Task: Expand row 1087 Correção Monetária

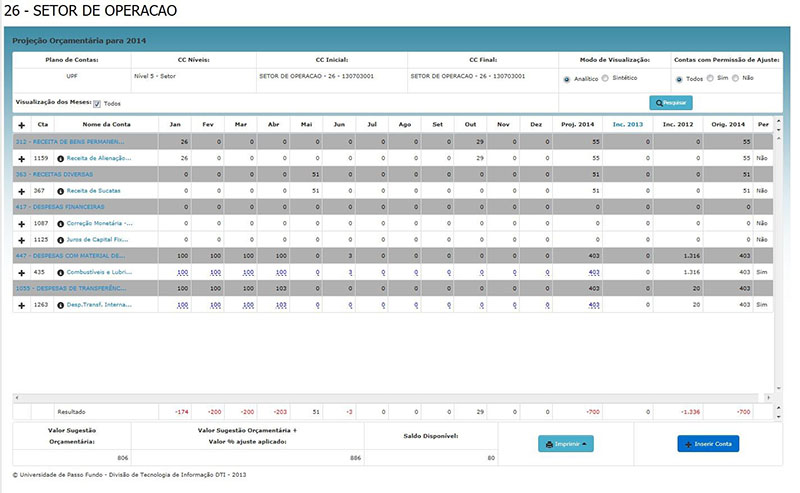Action: (x=21, y=224)
